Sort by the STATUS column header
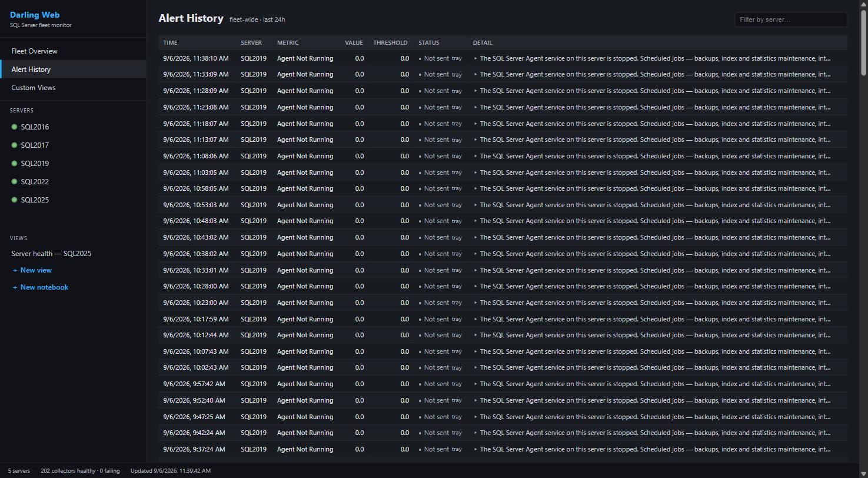This screenshot has width=868, height=478. (429, 42)
